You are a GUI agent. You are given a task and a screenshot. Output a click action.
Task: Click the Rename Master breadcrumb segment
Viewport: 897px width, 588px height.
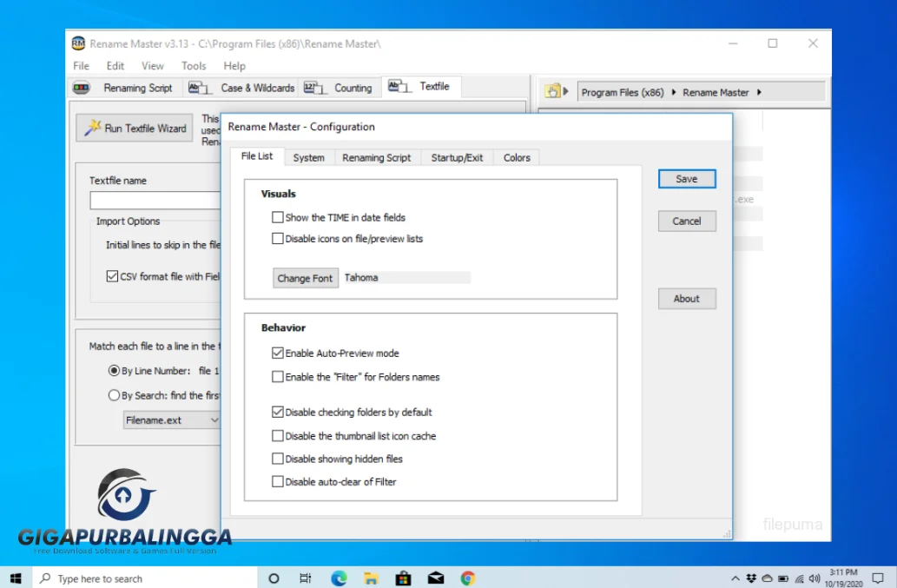coord(716,92)
